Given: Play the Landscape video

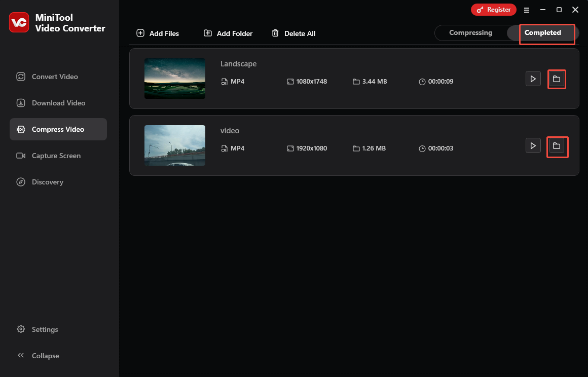Looking at the screenshot, I should click(533, 79).
